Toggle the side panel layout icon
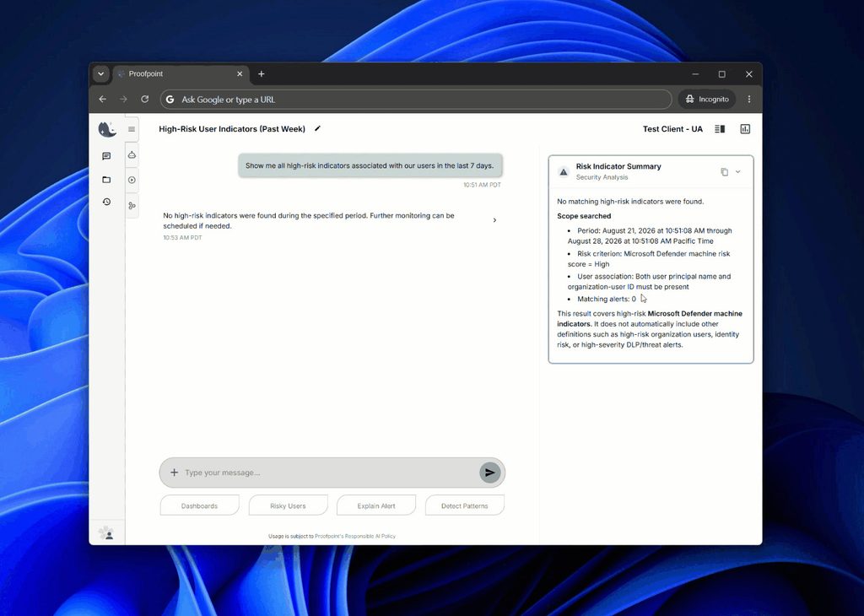This screenshot has width=864, height=616. point(720,129)
